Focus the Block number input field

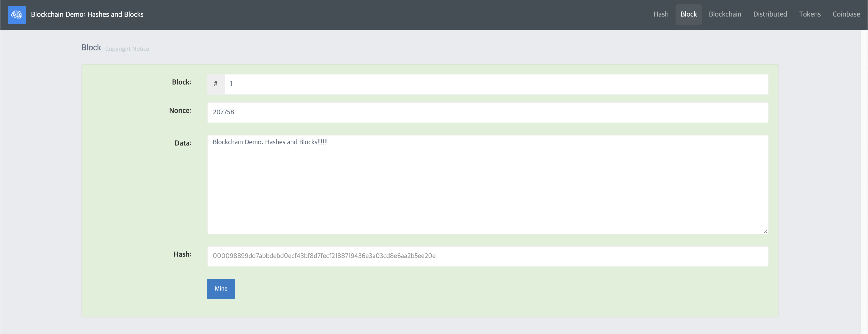pos(495,84)
